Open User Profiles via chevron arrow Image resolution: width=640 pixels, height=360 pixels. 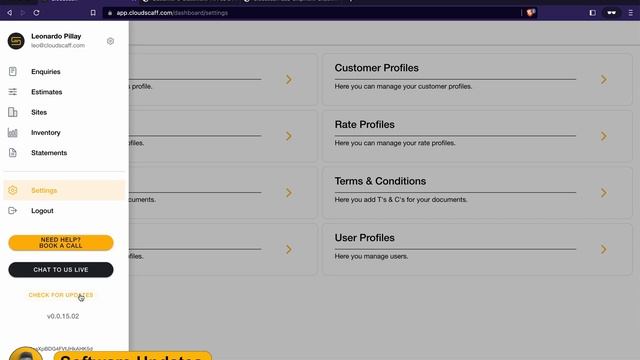(604, 249)
